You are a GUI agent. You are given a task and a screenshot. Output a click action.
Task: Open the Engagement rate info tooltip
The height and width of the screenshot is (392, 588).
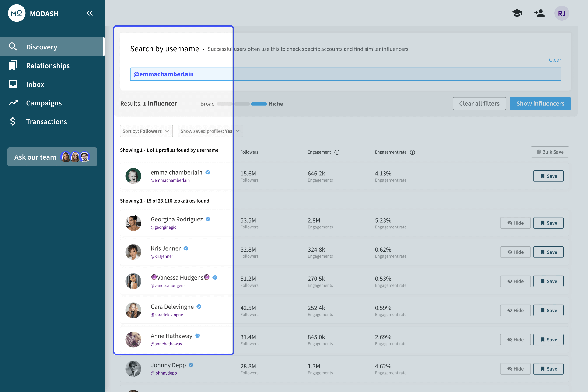pyautogui.click(x=412, y=152)
